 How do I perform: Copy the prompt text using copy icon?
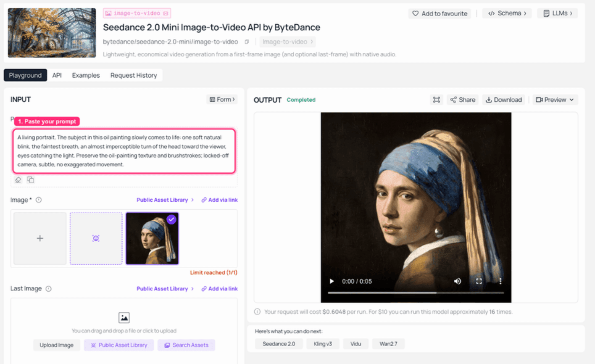pyautogui.click(x=31, y=180)
